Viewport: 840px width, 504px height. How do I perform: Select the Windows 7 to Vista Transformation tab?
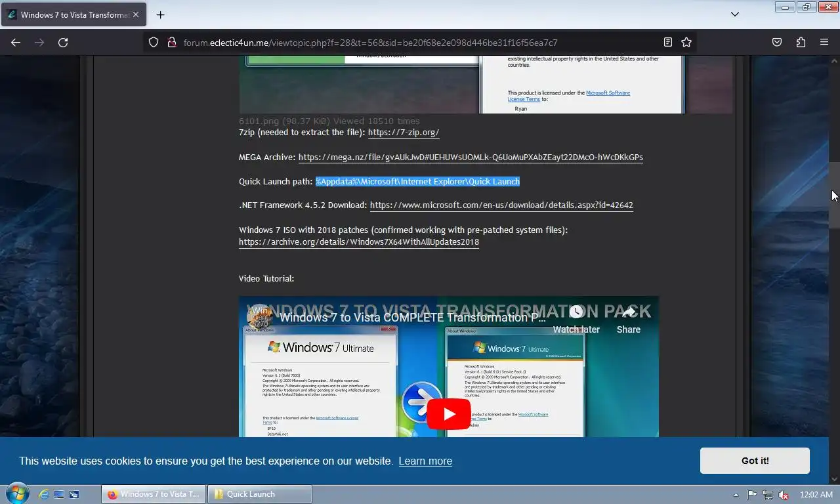(x=73, y=14)
